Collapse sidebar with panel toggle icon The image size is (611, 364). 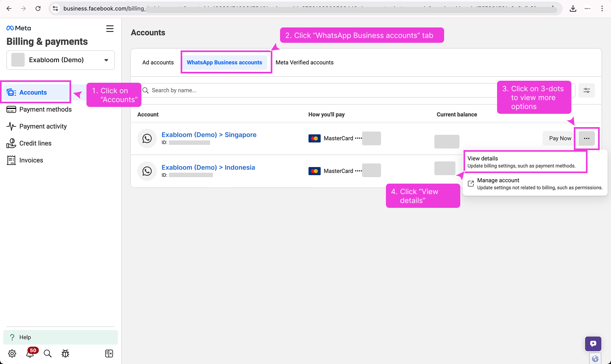tap(109, 354)
